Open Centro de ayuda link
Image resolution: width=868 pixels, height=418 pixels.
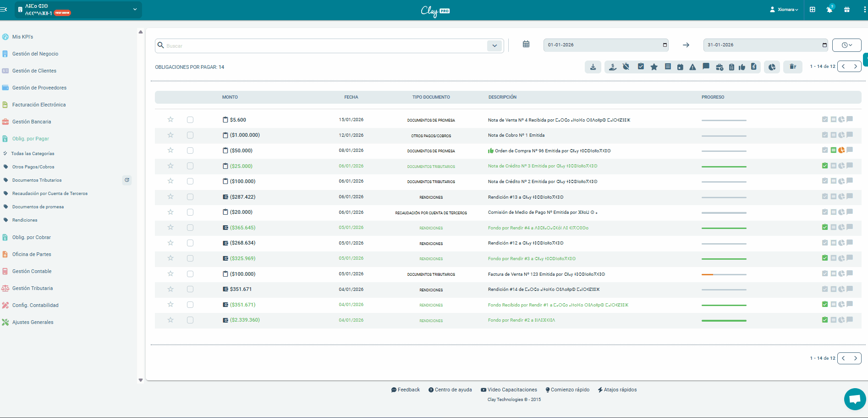coord(450,390)
